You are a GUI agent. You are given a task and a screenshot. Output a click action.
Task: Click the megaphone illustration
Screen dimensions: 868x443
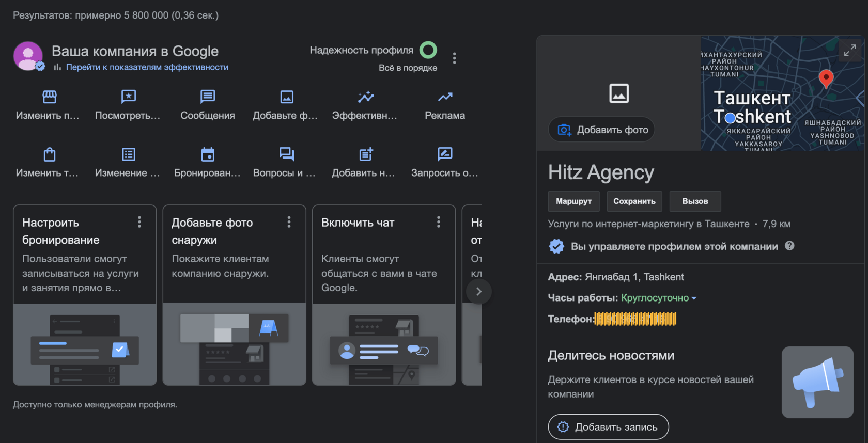point(817,382)
